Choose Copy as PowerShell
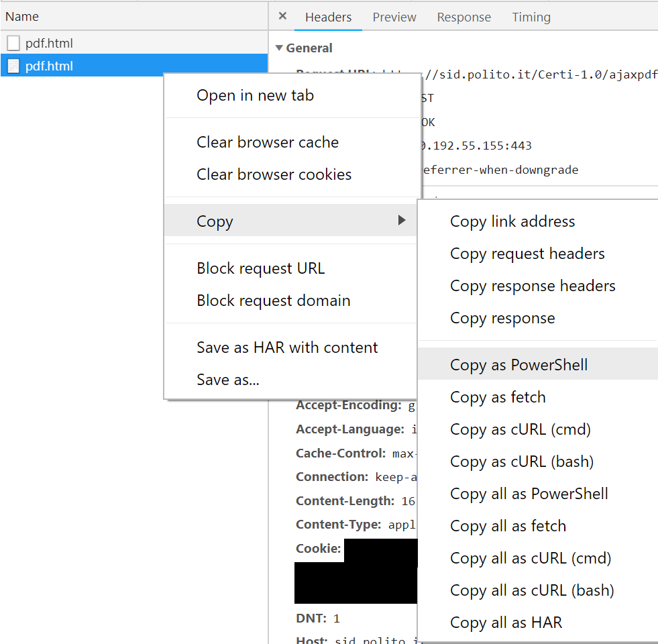Screen dimensions: 658x644 click(518, 365)
